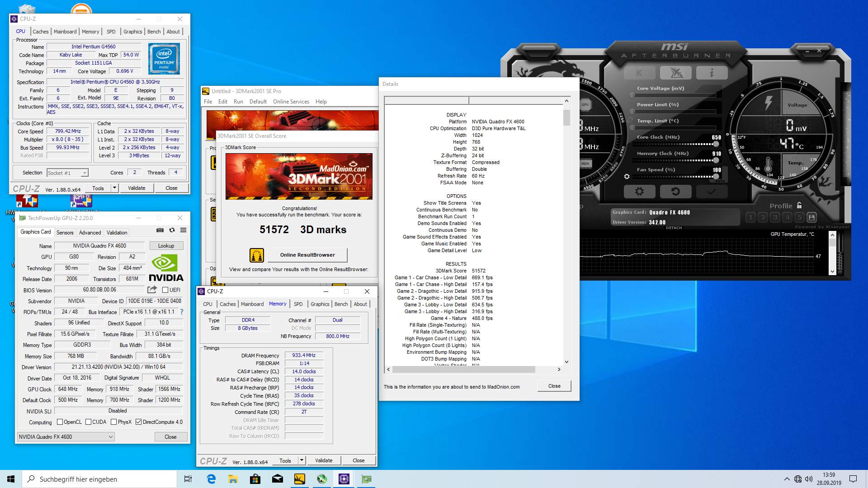Viewport: 868px width, 488px height.
Task: Click Afterburner graph scroll down arrow
Action: coord(832,272)
